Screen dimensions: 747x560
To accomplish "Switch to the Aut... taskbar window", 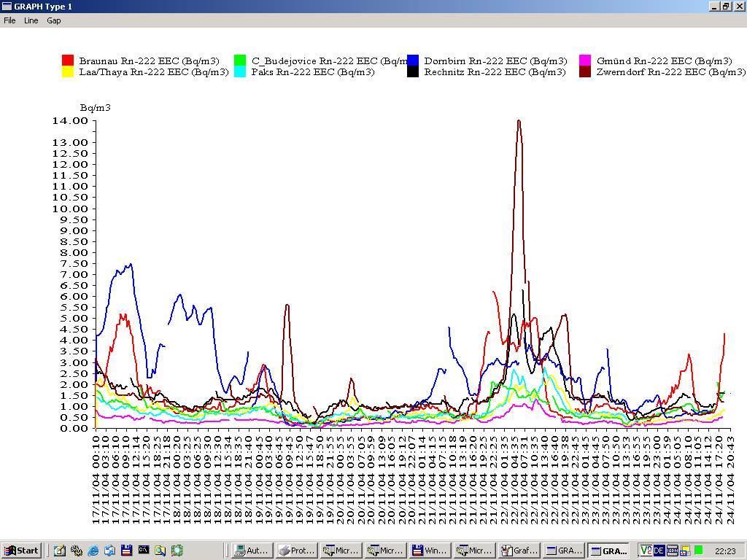I will (x=253, y=551).
